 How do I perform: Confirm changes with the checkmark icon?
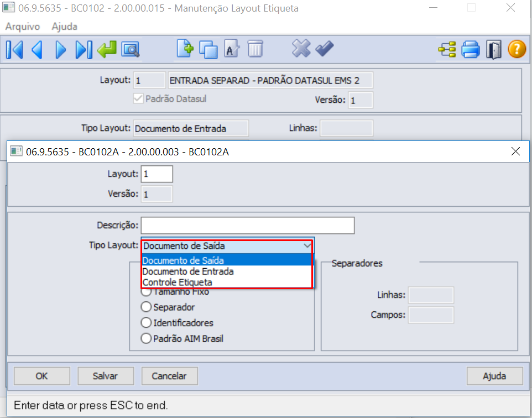(x=325, y=49)
